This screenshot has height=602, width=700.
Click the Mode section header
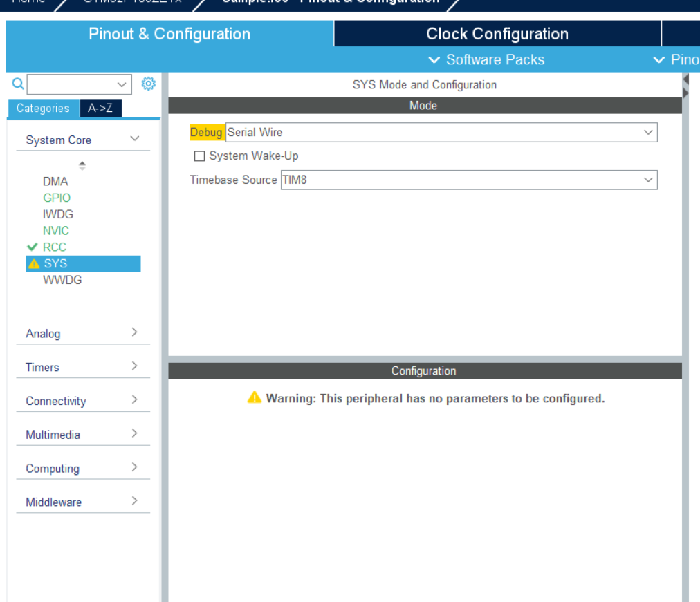(425, 106)
